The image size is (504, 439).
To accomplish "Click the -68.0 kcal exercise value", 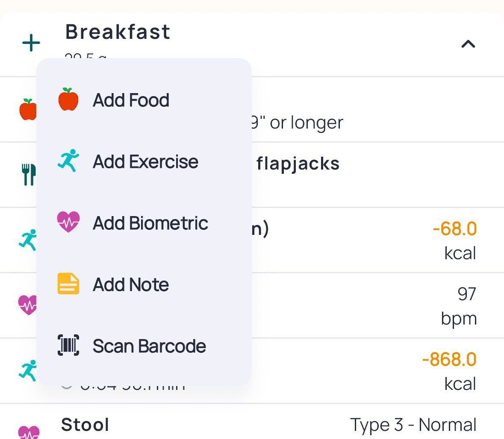I will [455, 229].
